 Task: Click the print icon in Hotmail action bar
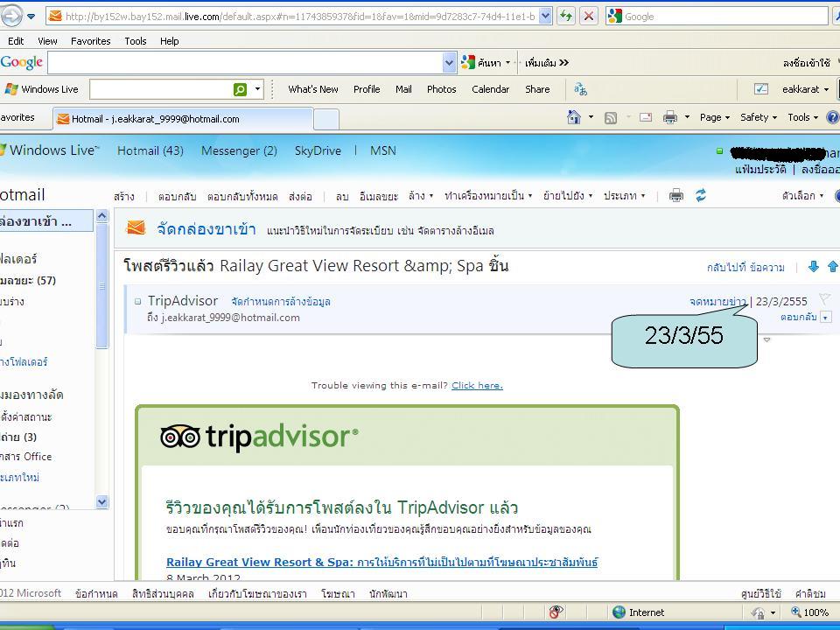(x=676, y=195)
